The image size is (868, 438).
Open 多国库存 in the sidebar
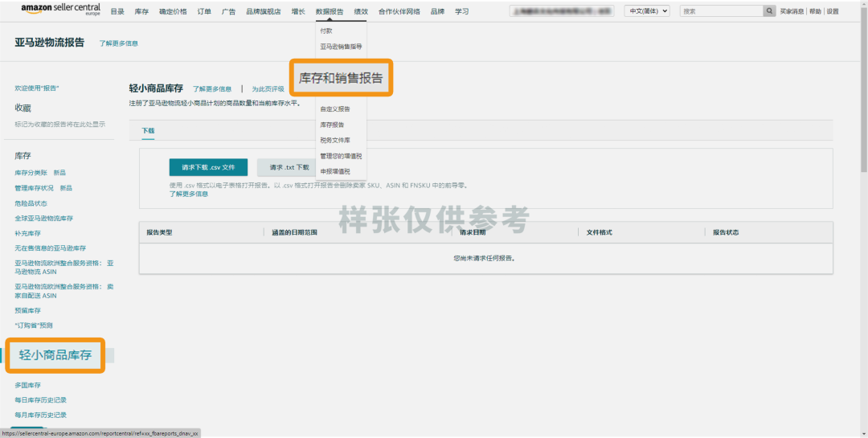(x=27, y=385)
